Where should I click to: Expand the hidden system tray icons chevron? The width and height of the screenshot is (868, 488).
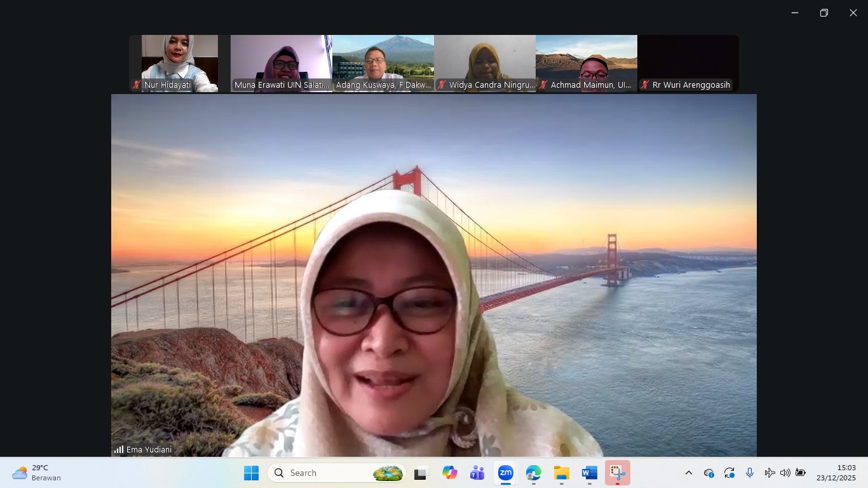[x=688, y=473]
